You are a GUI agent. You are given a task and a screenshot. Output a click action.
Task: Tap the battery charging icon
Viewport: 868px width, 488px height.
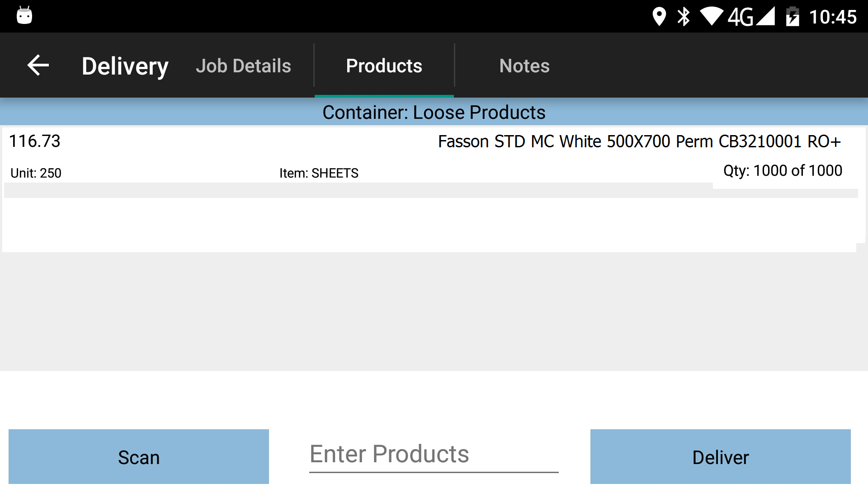coord(793,17)
